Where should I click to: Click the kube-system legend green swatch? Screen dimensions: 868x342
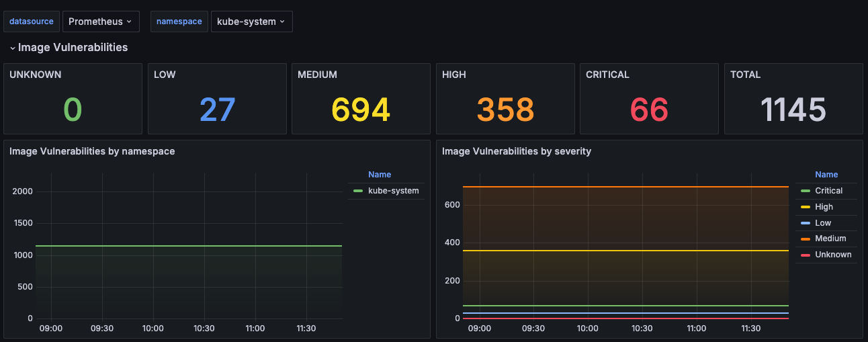tap(358, 191)
